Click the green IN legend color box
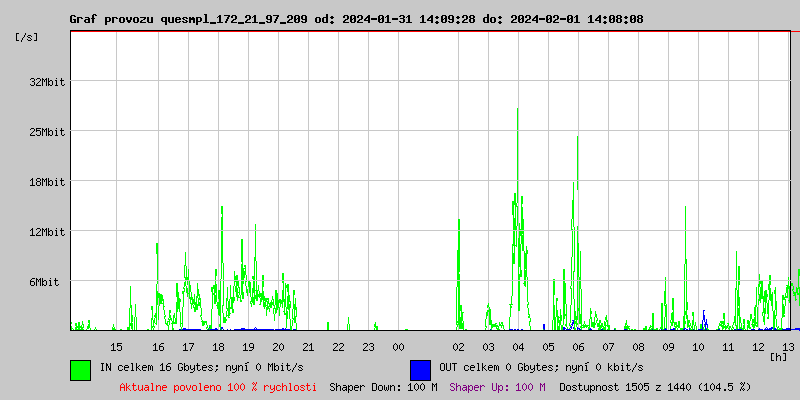Image resolution: width=800 pixels, height=400 pixels. tap(80, 369)
